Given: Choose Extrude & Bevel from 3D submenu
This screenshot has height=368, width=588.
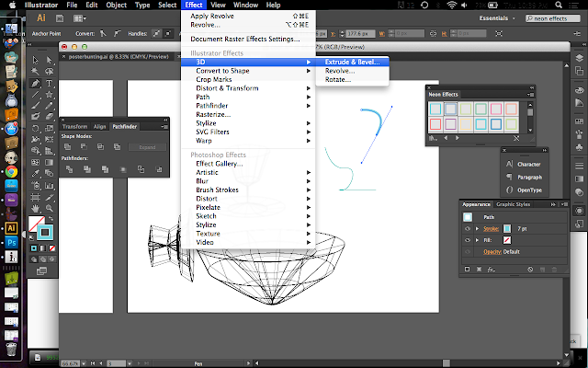Looking at the screenshot, I should point(352,62).
